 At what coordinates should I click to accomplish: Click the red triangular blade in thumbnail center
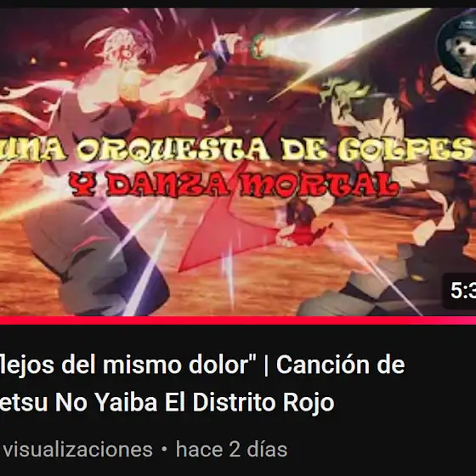(224, 234)
